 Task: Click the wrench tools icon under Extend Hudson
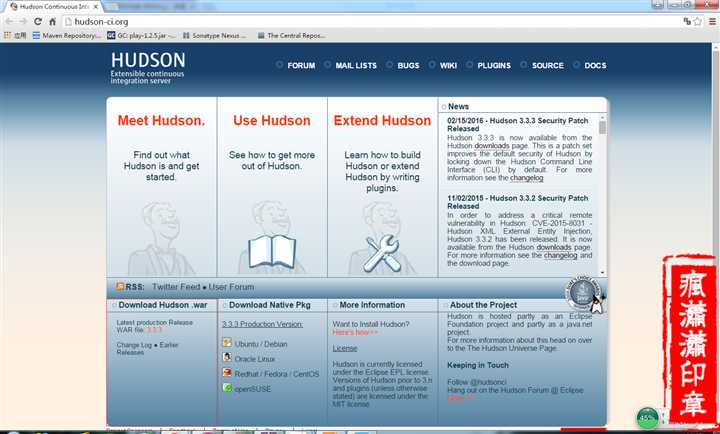tap(382, 253)
